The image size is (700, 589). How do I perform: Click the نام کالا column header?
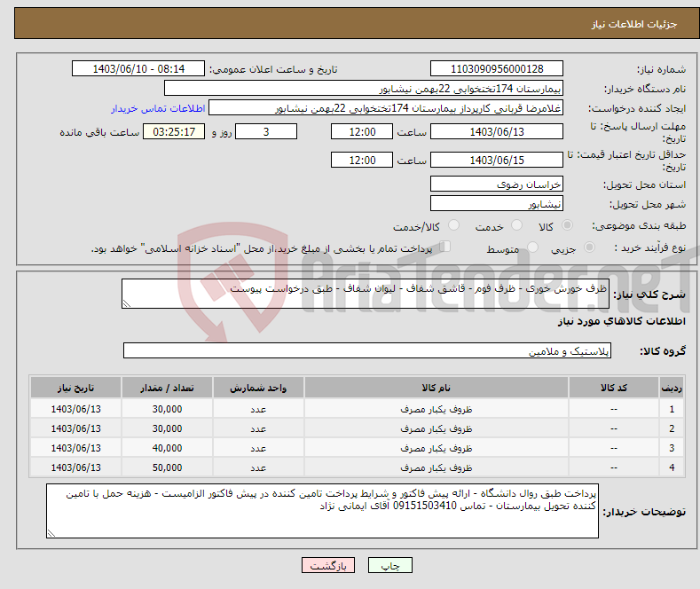click(437, 388)
